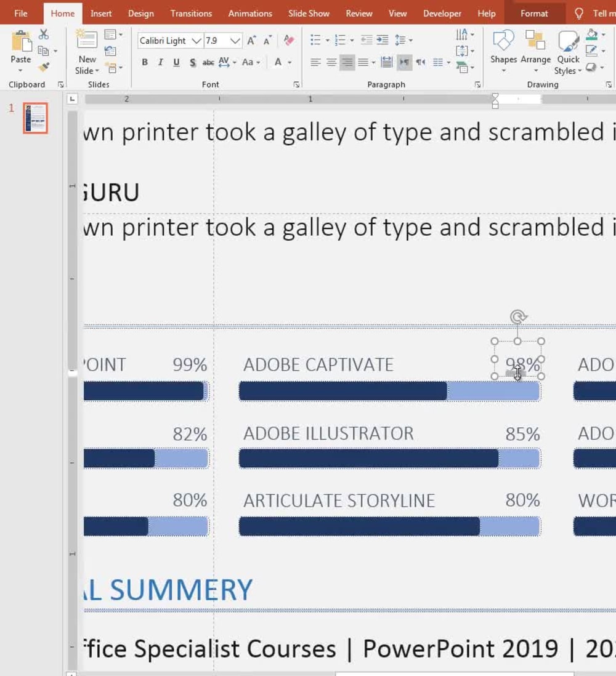
Task: Open Calibri Light font name dropdown
Action: 197,41
